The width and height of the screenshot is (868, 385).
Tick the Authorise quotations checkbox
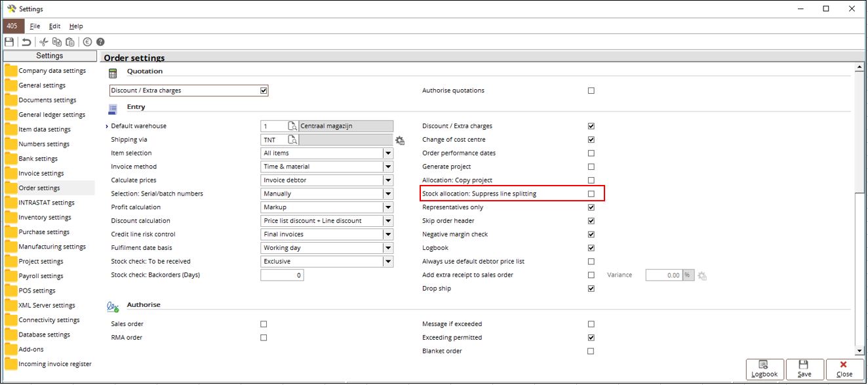591,91
